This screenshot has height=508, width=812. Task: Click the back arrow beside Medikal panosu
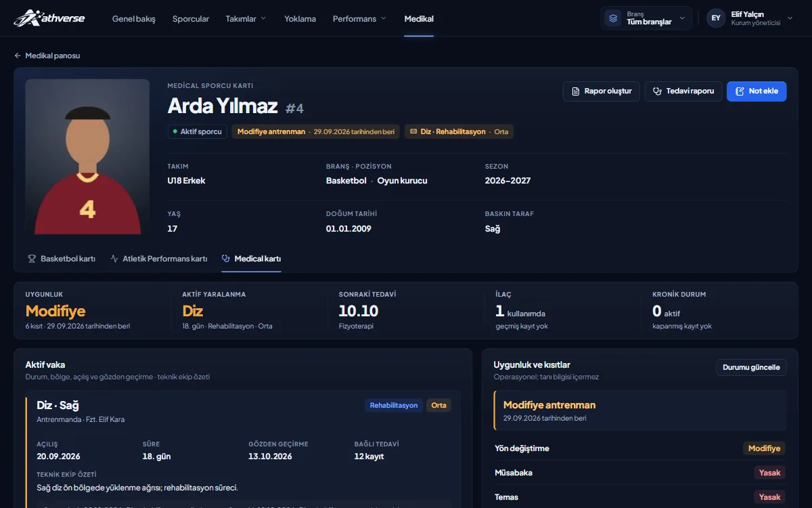[18, 56]
